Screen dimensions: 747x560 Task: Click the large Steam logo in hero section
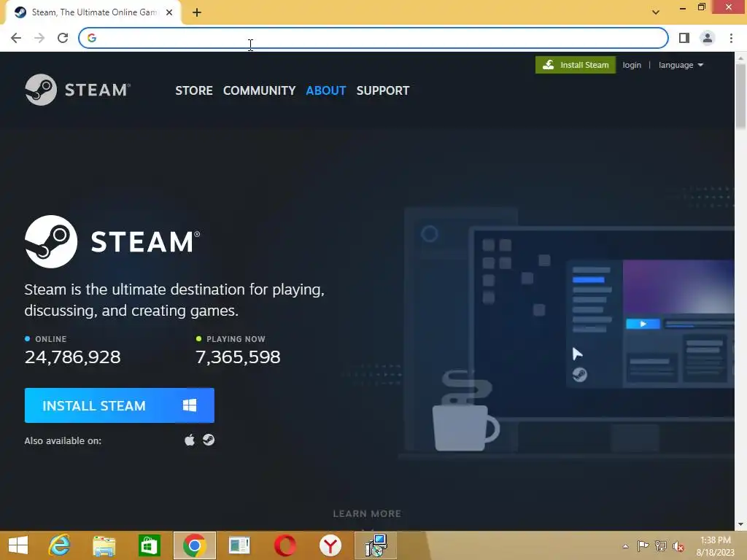coord(112,241)
